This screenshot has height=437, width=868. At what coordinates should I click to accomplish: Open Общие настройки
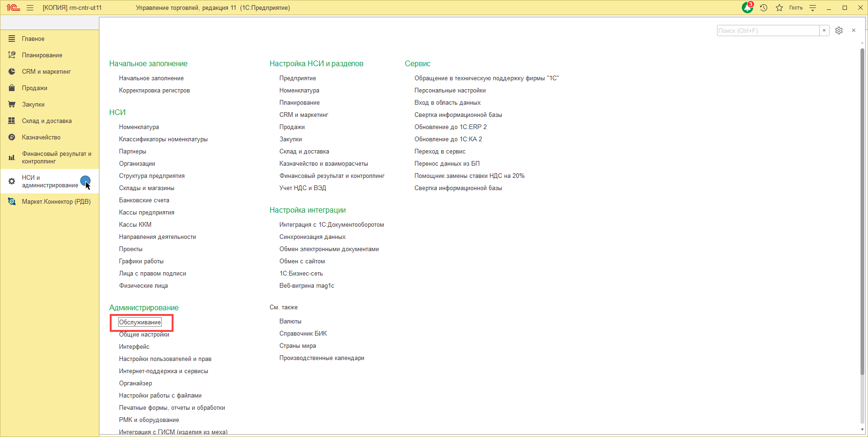point(144,335)
